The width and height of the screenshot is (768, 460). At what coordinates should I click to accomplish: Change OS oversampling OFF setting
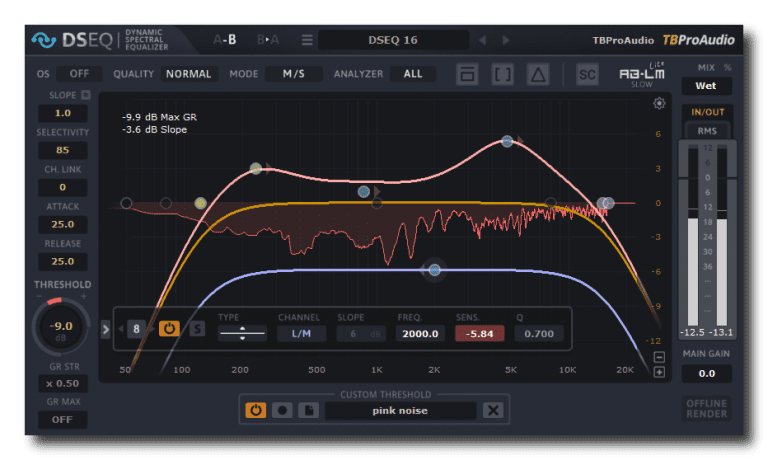tap(79, 74)
